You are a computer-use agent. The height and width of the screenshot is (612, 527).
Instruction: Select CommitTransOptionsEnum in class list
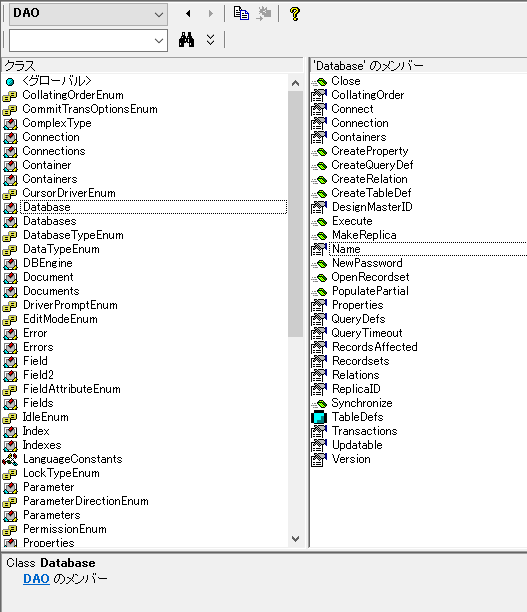coord(90,109)
